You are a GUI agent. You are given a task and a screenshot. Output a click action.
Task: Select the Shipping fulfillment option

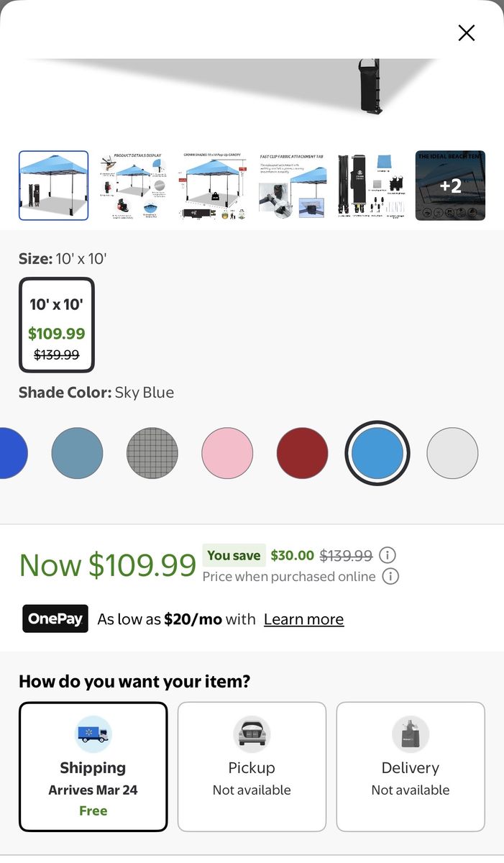tap(93, 767)
